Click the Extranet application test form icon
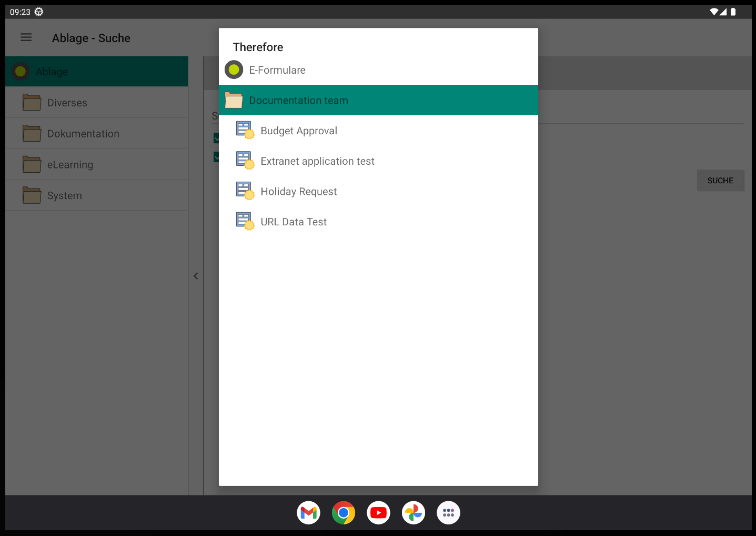Viewport: 756px width, 536px height. [x=245, y=161]
